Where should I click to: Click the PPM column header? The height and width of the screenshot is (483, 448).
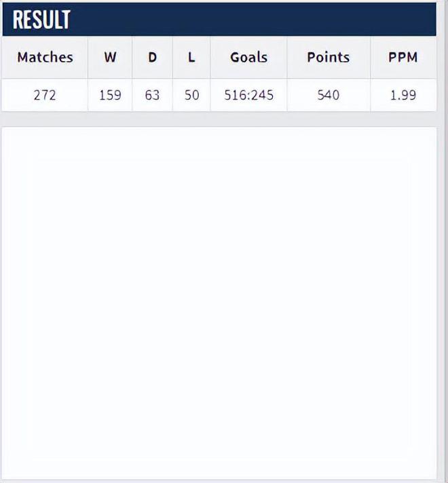coord(403,57)
